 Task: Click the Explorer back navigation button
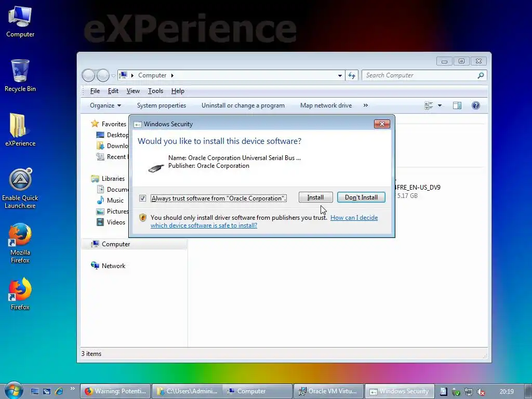88,75
